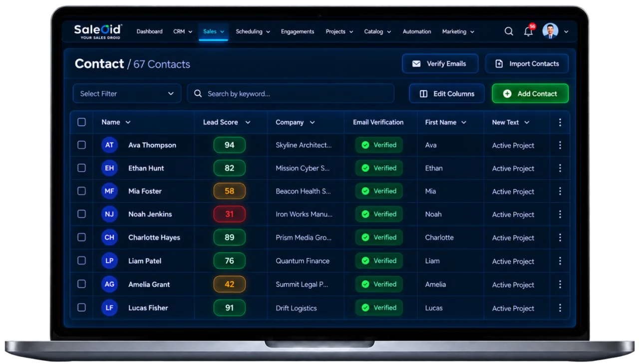This screenshot has width=639, height=364.
Task: Open row options menu for Liam Patel
Action: [560, 261]
